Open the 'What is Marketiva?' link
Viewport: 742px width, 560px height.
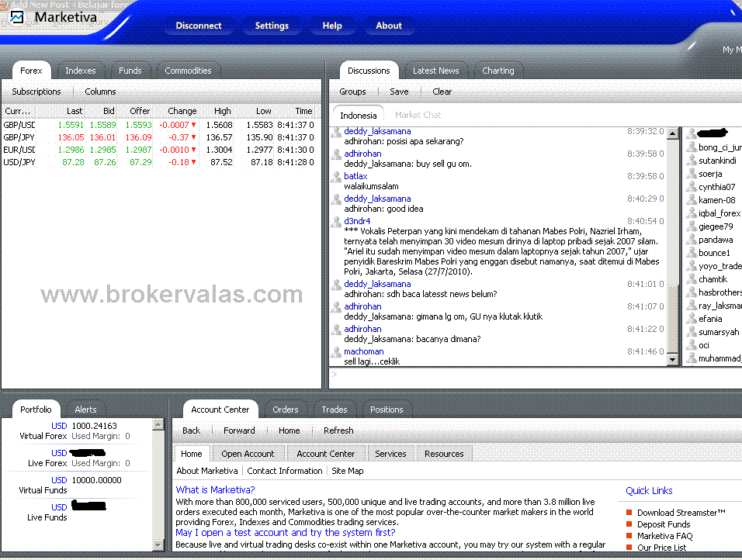(215, 489)
